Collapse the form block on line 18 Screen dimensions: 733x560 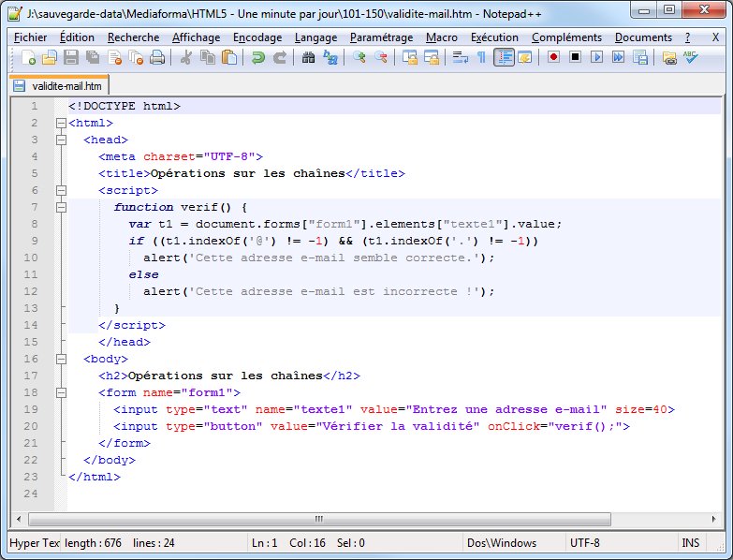tap(61, 392)
